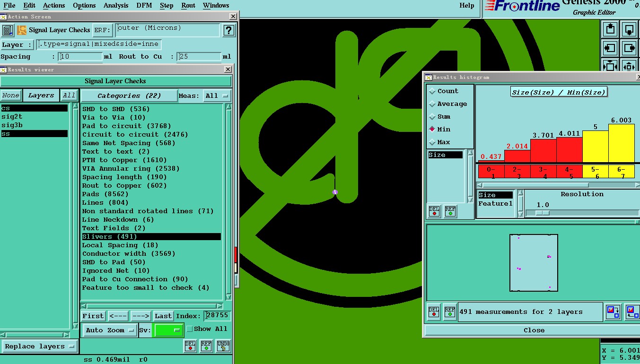Click REF icon beside measurements status
Screen dimensions: 640x364
(450, 312)
